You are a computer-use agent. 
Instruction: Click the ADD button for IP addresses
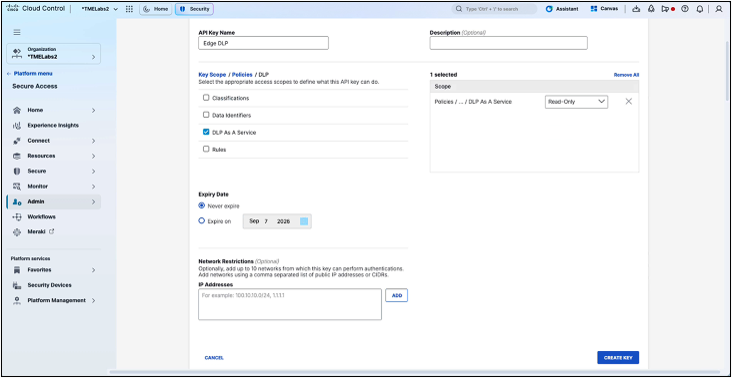coord(396,295)
